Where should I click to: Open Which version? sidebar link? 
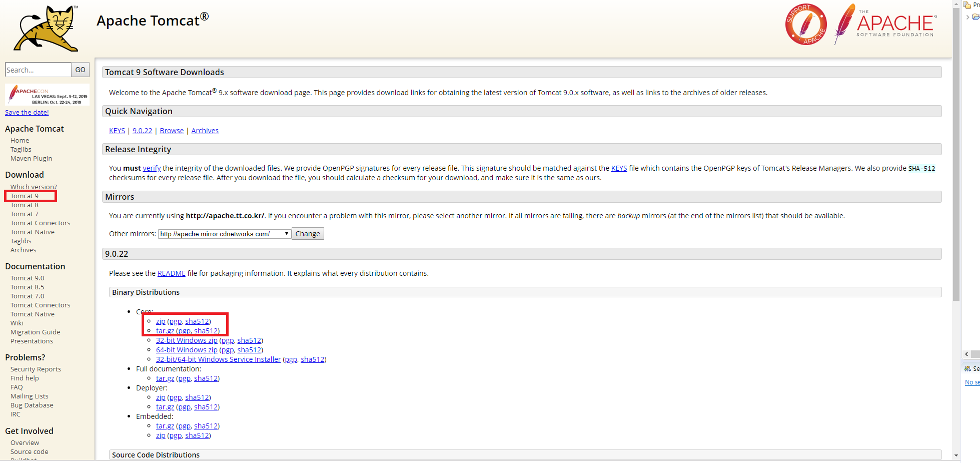click(x=34, y=187)
